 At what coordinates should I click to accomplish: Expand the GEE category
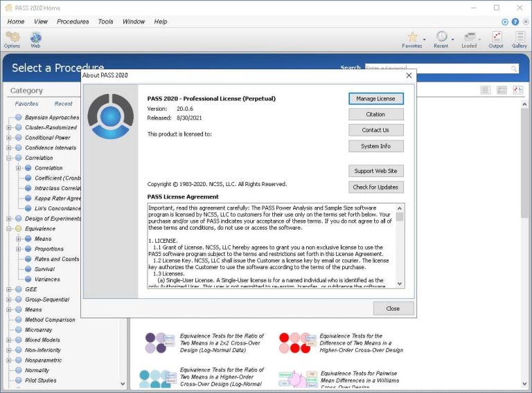tap(9, 289)
